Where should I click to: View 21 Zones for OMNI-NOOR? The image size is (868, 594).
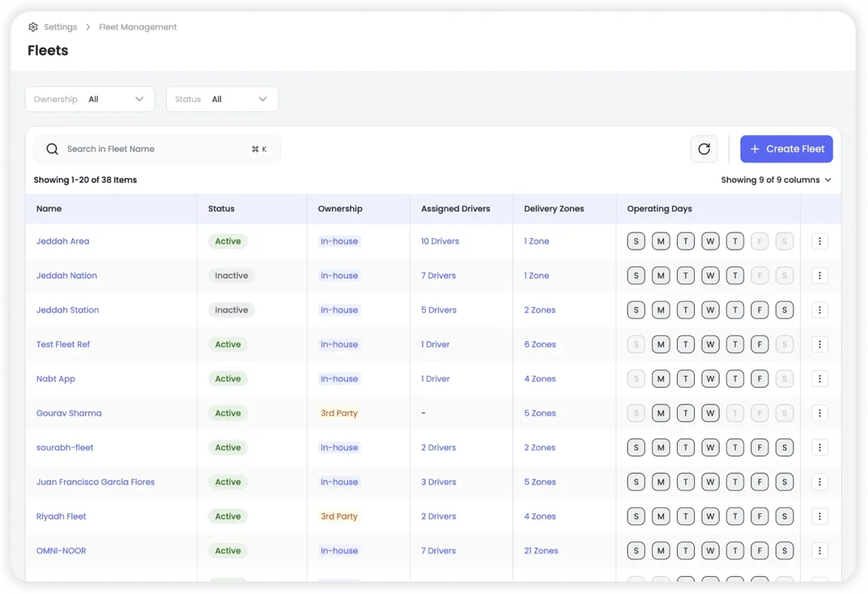[541, 550]
